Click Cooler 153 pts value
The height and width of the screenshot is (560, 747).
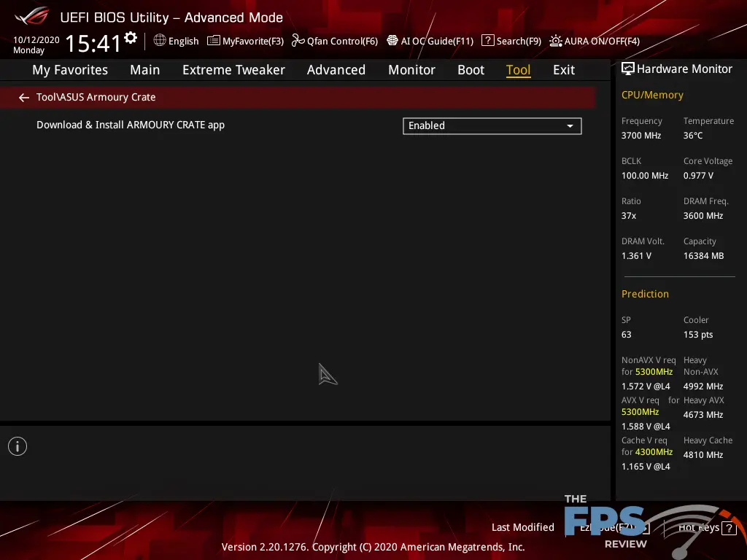(698, 334)
